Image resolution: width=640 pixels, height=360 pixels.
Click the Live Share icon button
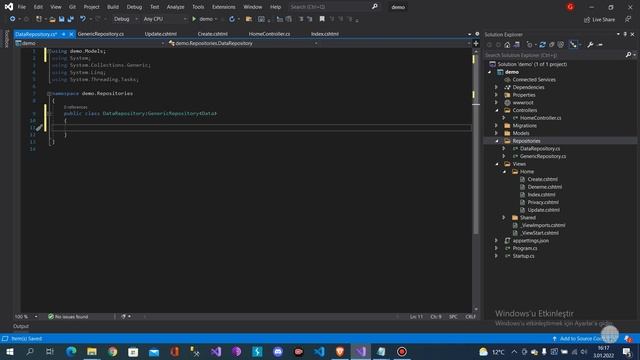click(x=599, y=20)
